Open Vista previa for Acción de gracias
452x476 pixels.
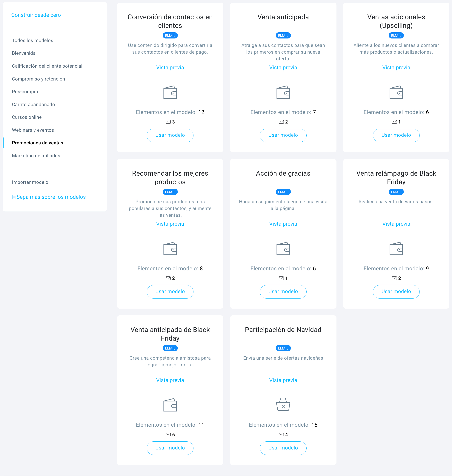coord(283,224)
